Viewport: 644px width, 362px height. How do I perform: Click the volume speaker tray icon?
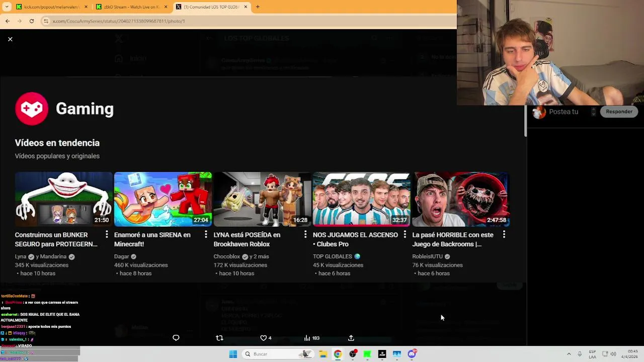613,354
